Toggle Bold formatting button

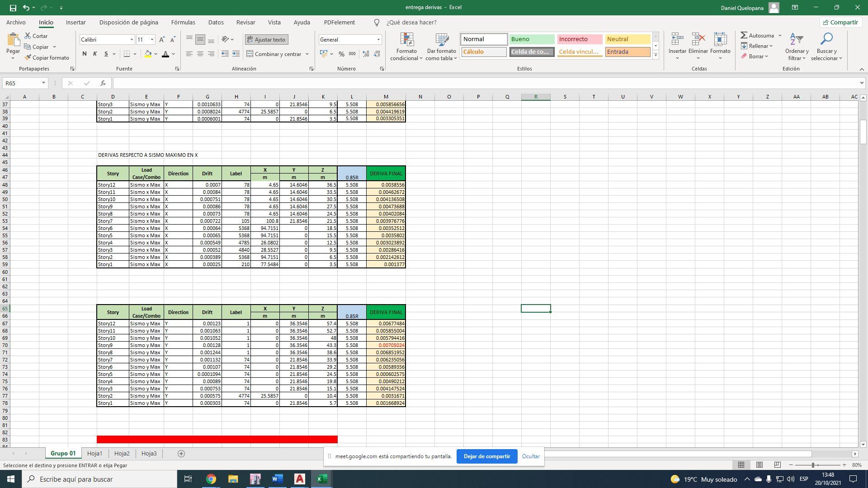tap(84, 54)
